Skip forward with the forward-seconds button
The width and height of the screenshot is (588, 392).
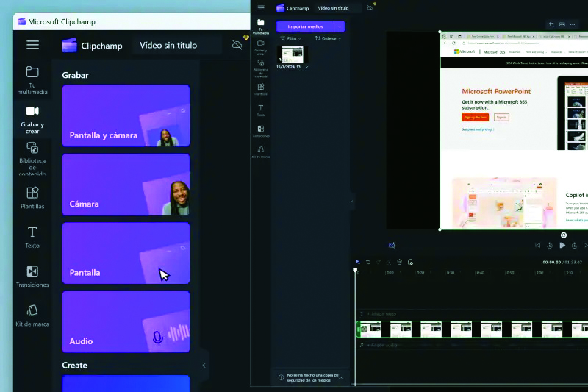coord(574,246)
